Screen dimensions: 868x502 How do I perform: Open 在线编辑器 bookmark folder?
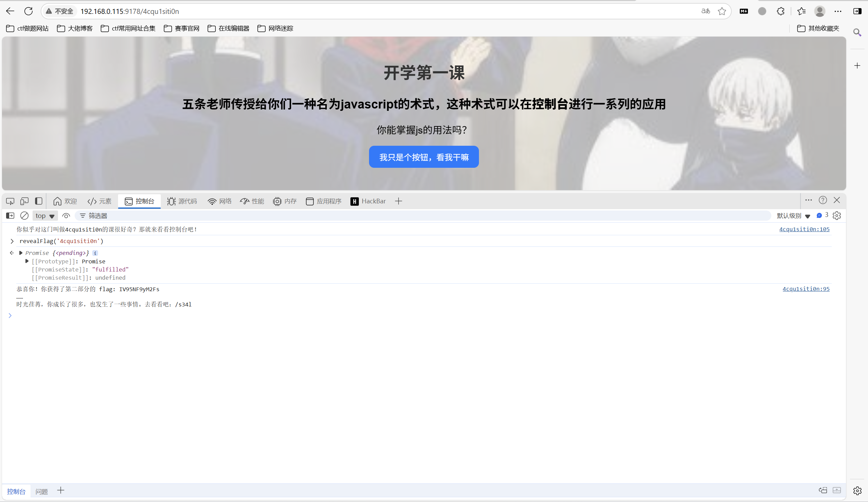pos(228,28)
